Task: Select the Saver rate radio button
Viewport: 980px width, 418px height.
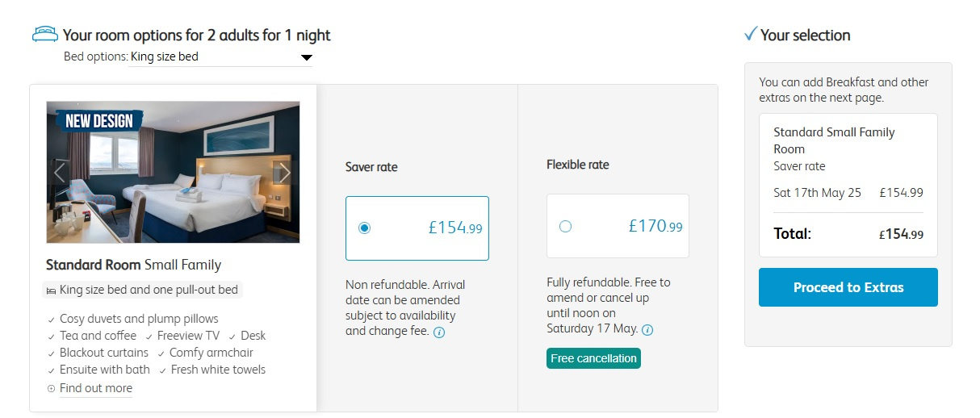Action: (364, 228)
